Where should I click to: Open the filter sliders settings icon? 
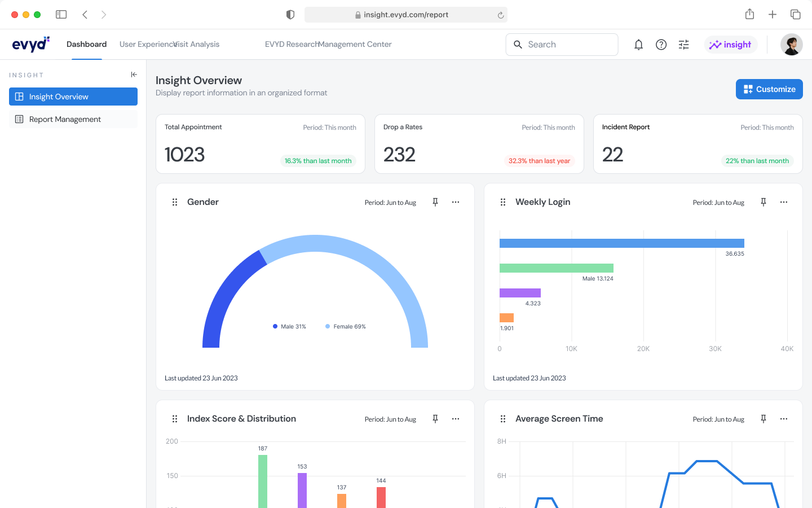(683, 45)
